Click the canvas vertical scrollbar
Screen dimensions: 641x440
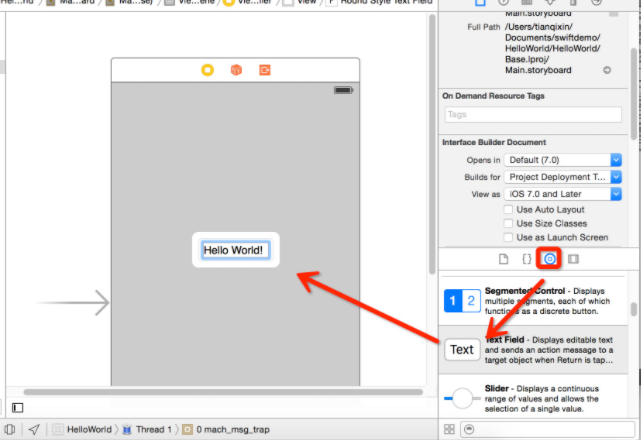point(432,145)
